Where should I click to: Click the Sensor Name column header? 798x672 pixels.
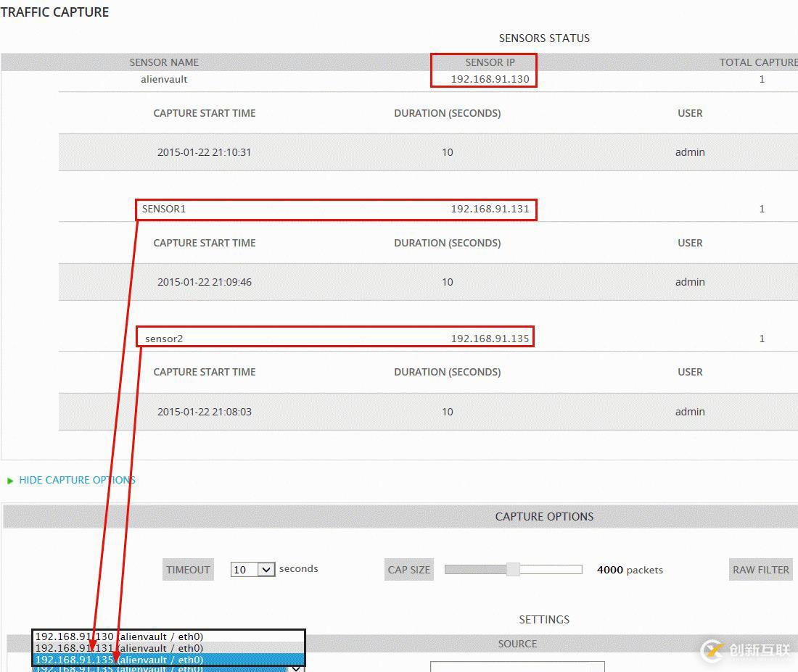(164, 62)
